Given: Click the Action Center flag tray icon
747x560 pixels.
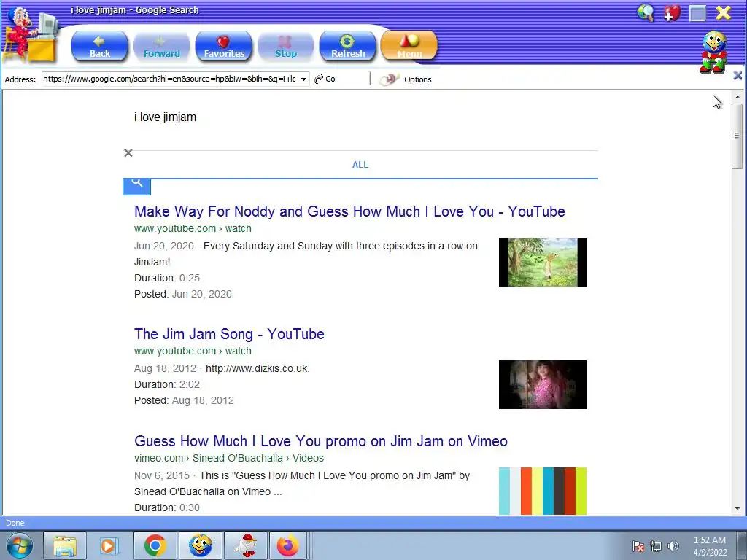Looking at the screenshot, I should click(638, 546).
